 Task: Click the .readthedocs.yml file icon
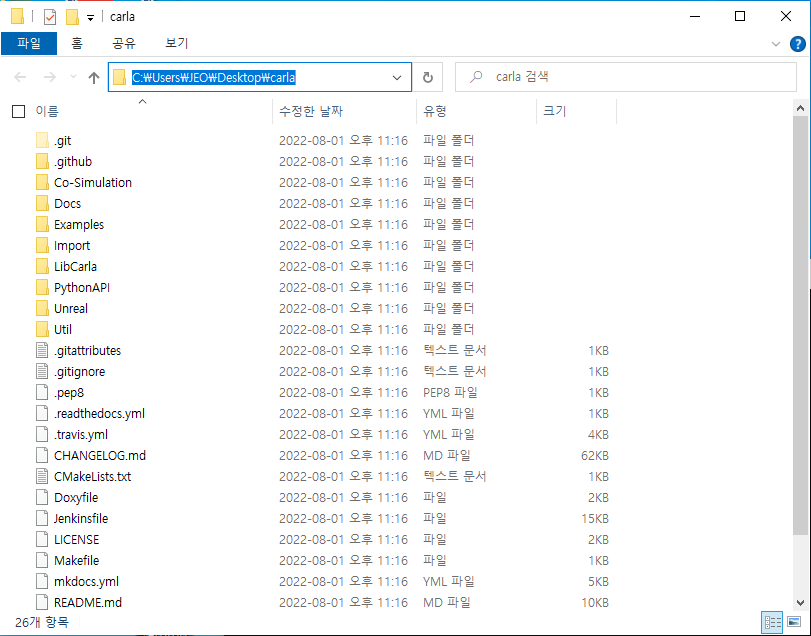42,414
